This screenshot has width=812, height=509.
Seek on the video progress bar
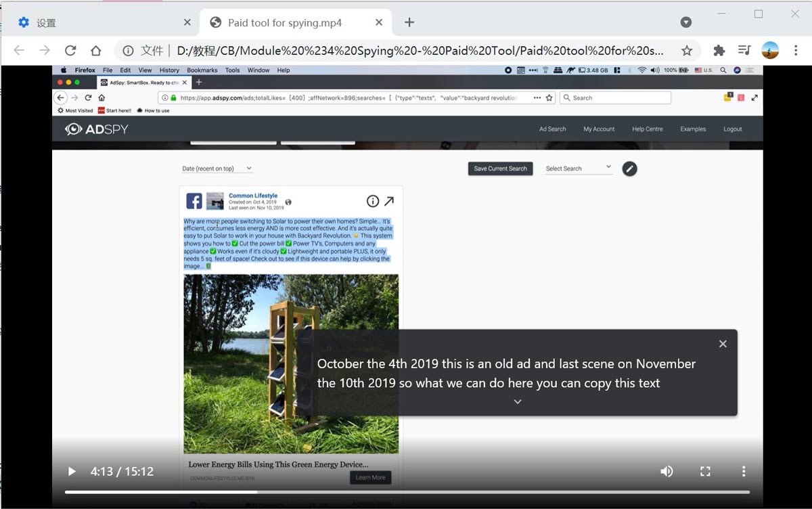406,492
